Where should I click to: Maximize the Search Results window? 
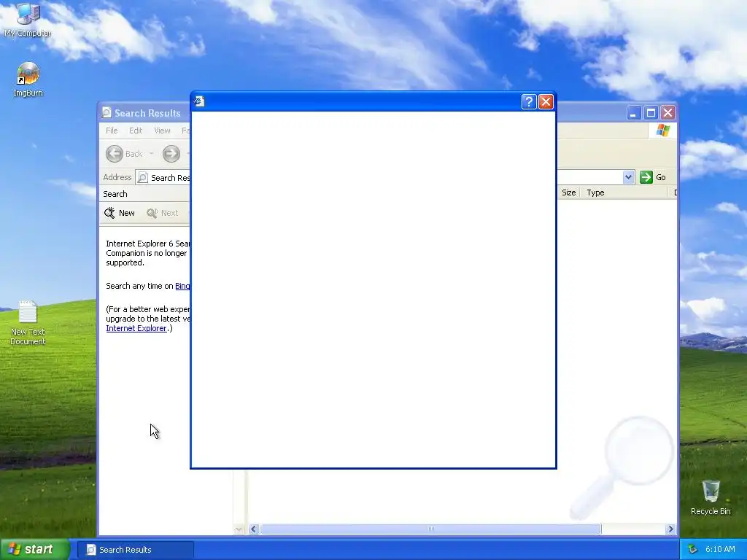coord(651,113)
